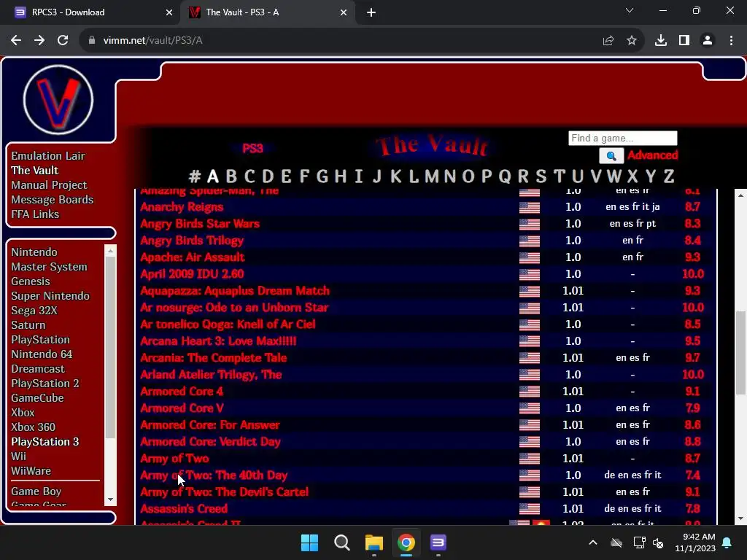Open Angry Birds Trilogy game page

tap(192, 241)
